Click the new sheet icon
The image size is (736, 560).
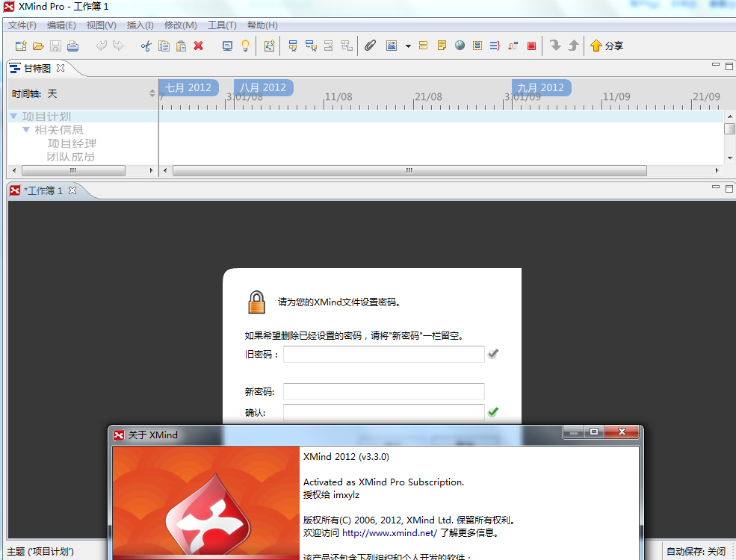270,46
